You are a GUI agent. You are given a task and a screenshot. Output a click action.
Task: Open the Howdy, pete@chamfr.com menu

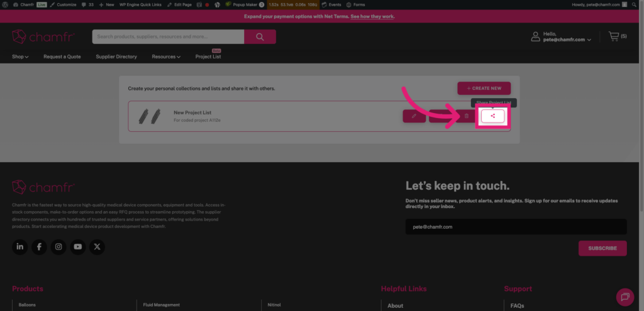click(x=599, y=4)
